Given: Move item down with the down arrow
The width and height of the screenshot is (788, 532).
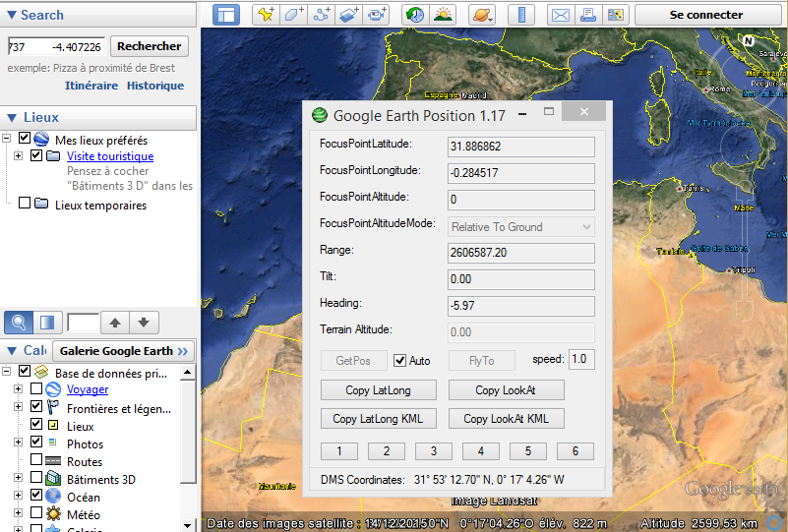Looking at the screenshot, I should 144,323.
